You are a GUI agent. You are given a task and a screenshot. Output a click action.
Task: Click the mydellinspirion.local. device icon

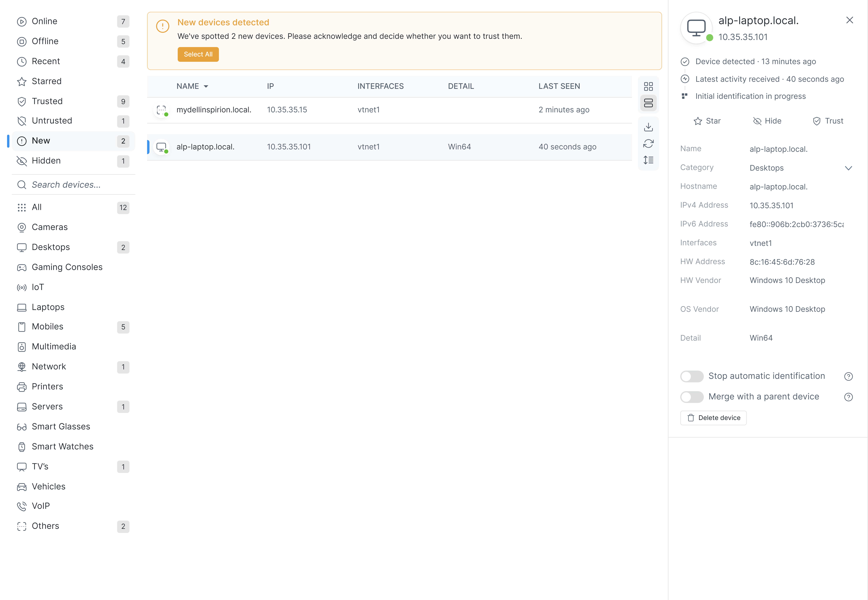pos(161,110)
